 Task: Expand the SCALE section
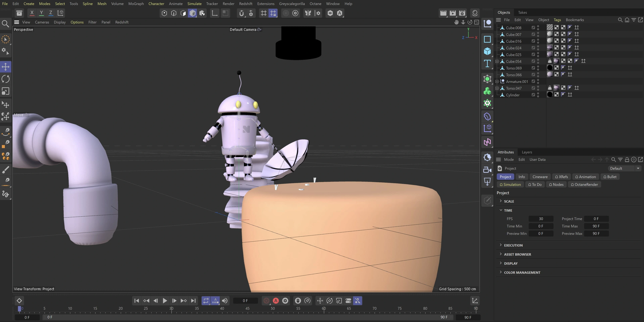pyautogui.click(x=501, y=201)
